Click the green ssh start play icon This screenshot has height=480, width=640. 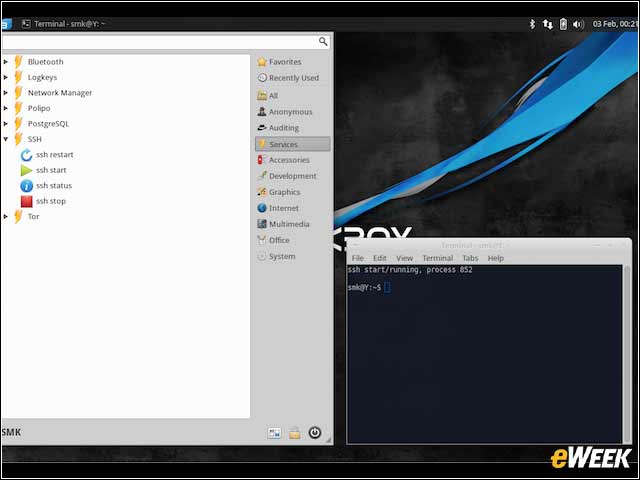coord(27,170)
